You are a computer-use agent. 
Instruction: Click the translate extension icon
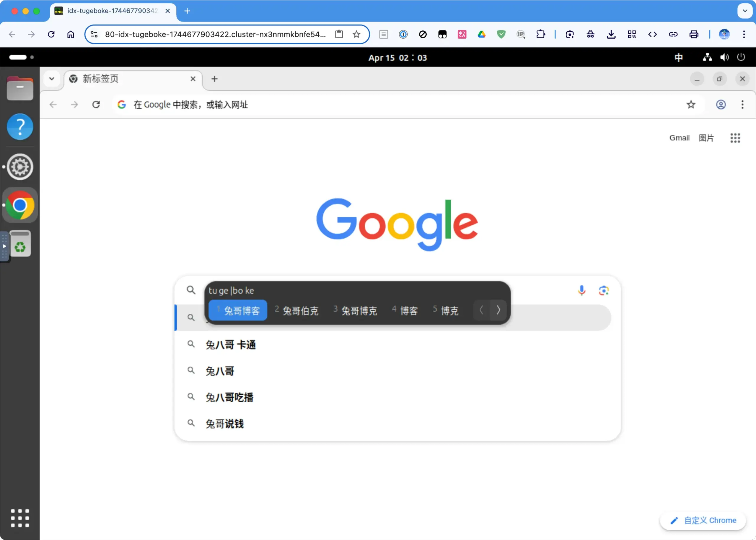[x=462, y=34]
